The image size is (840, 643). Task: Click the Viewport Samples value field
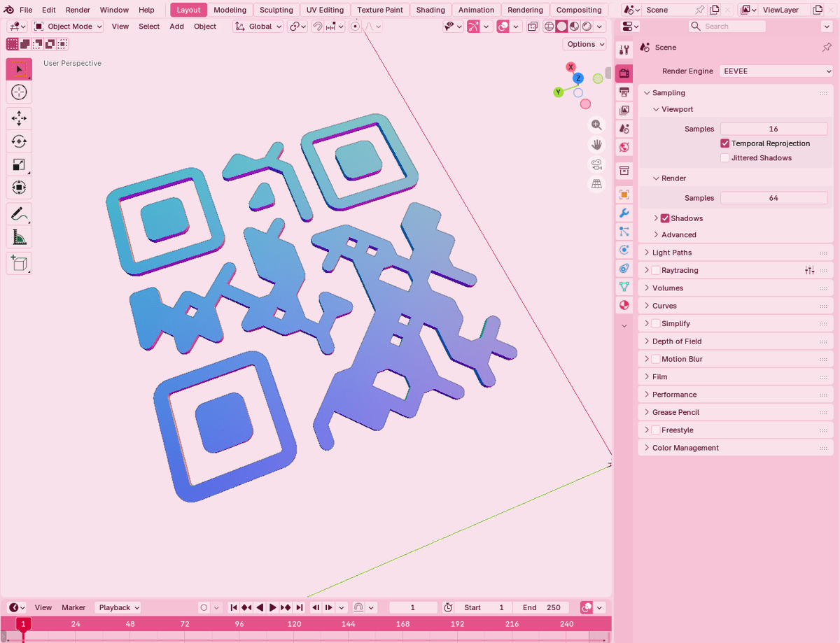tap(773, 129)
